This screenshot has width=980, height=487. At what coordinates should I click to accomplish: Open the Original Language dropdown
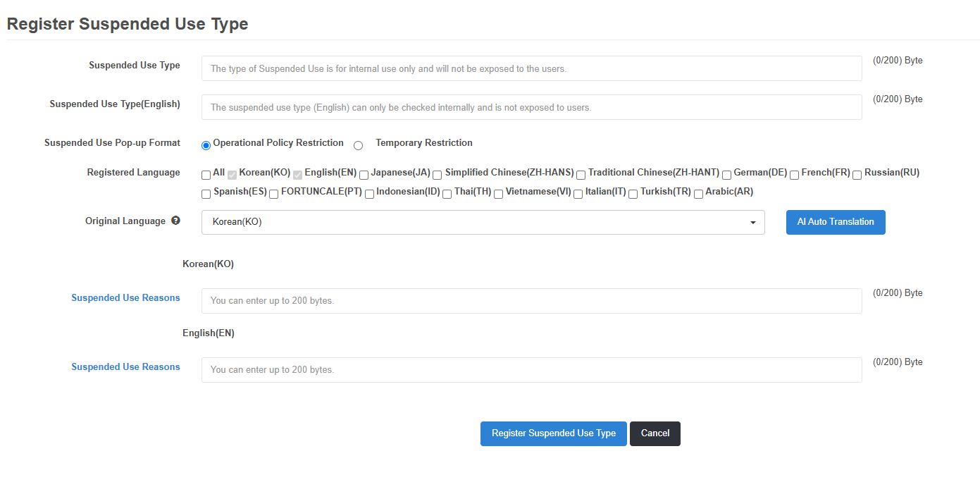[483, 222]
